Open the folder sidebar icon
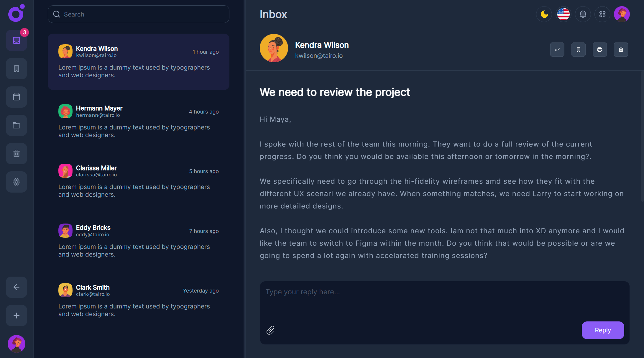Screen dimensions: 644x358 click(17, 125)
